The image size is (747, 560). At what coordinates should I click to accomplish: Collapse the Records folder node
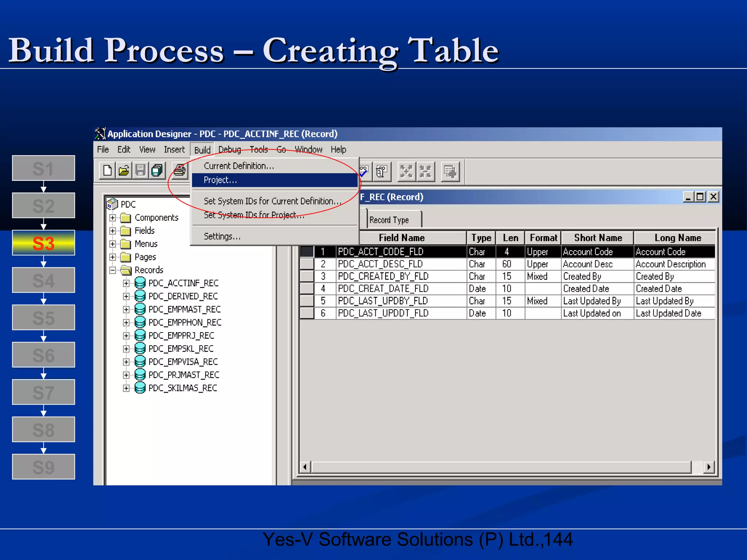(113, 270)
